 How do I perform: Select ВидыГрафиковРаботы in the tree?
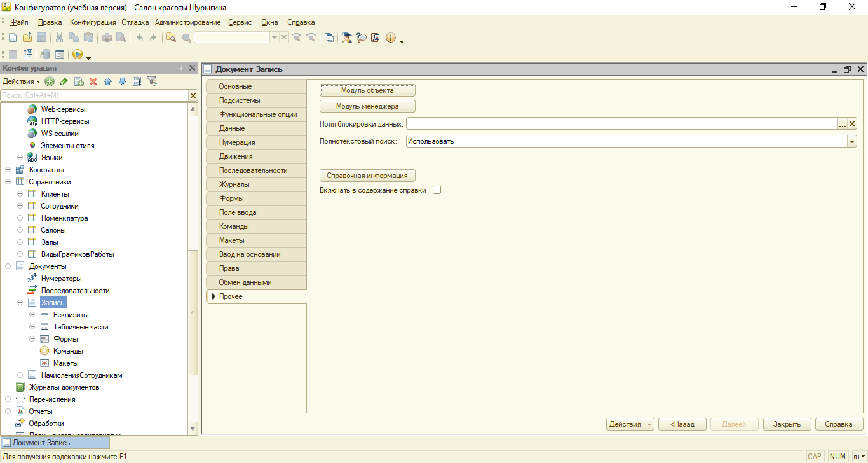(x=78, y=254)
